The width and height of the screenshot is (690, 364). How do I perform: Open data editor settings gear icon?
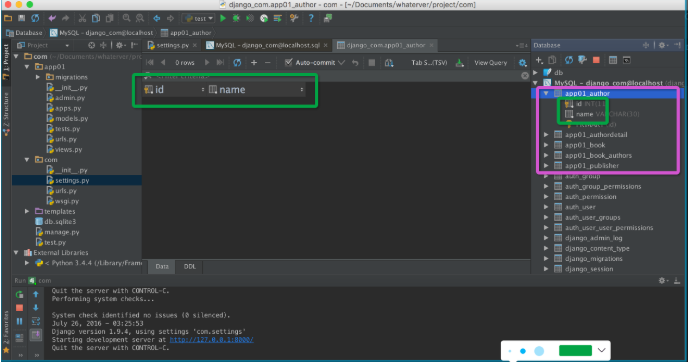522,63
